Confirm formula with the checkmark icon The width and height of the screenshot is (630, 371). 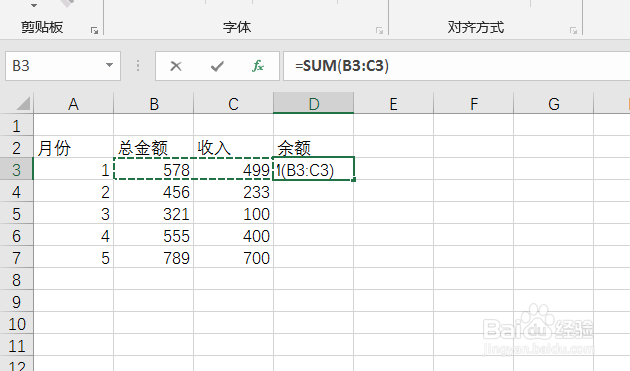click(217, 66)
